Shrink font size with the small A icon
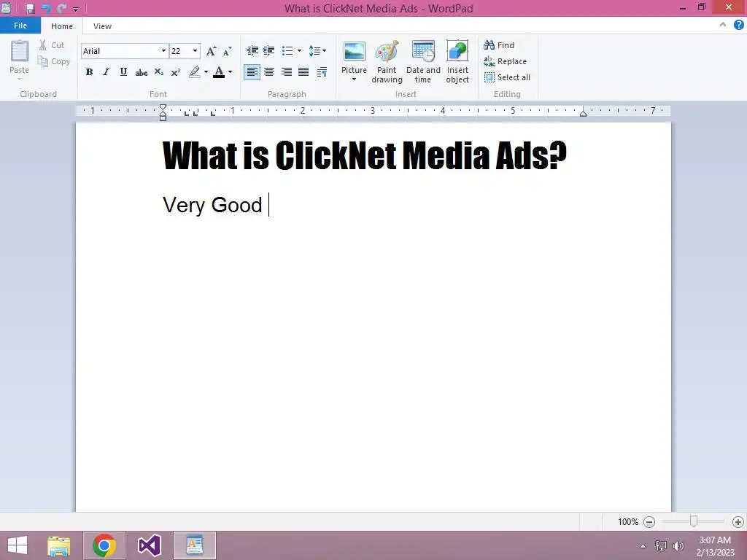Viewport: 747px width, 560px height. (x=228, y=51)
